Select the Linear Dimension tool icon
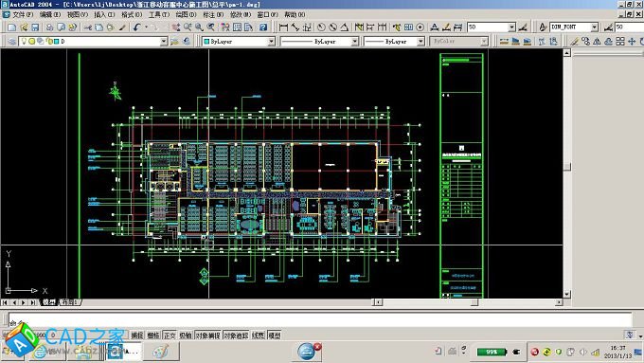Screen dimensions: 644x363 (x=283, y=27)
